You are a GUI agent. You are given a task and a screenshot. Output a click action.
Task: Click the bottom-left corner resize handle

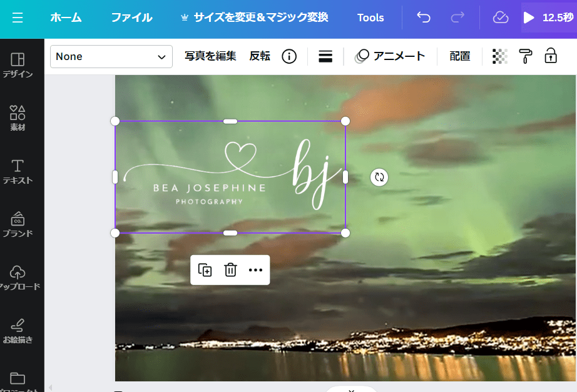coord(115,233)
